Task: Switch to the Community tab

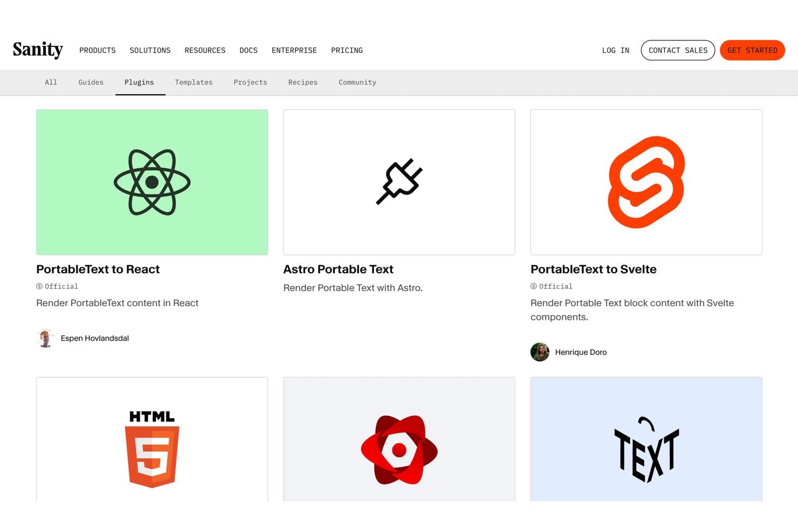Action: pyautogui.click(x=357, y=82)
